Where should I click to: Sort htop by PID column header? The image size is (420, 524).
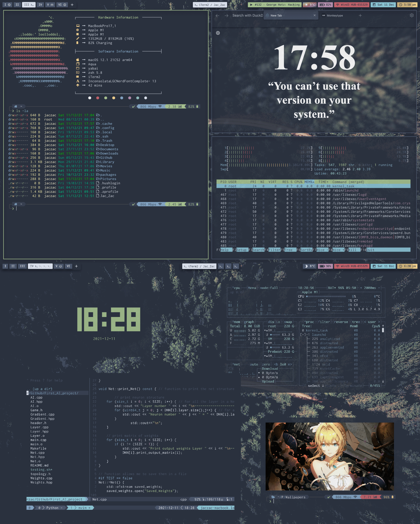[x=223, y=182]
